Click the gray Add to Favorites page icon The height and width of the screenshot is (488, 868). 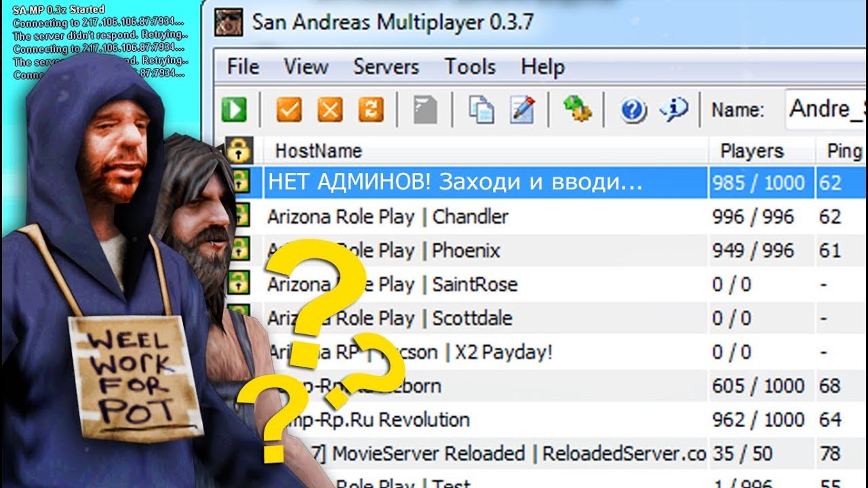(425, 109)
